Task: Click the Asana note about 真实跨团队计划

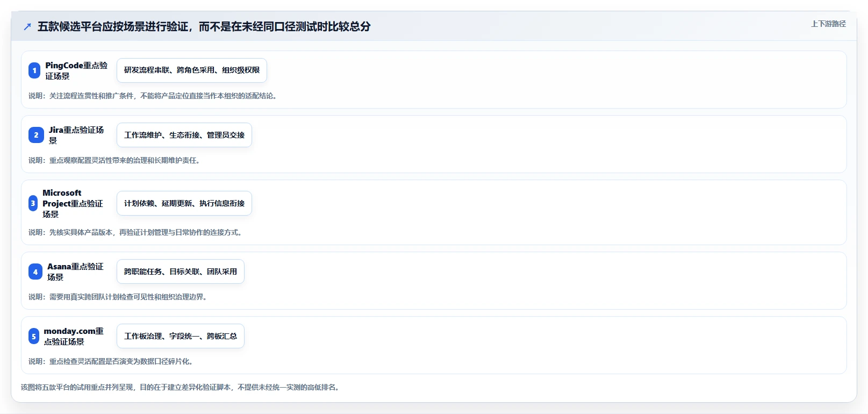Action: 118,297
